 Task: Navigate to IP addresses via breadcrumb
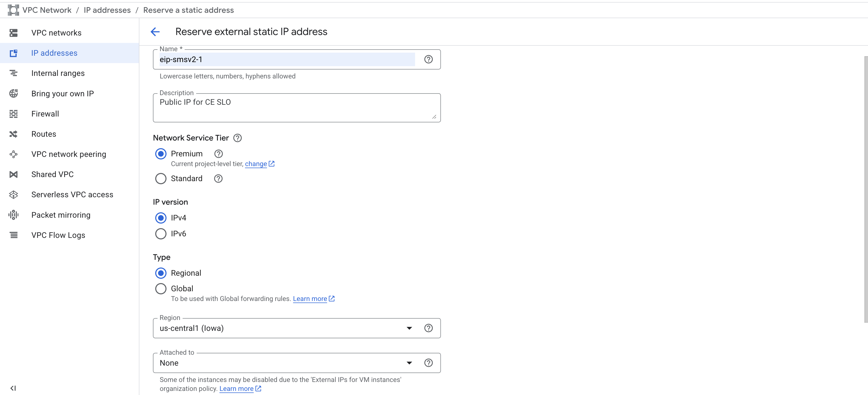[107, 10]
